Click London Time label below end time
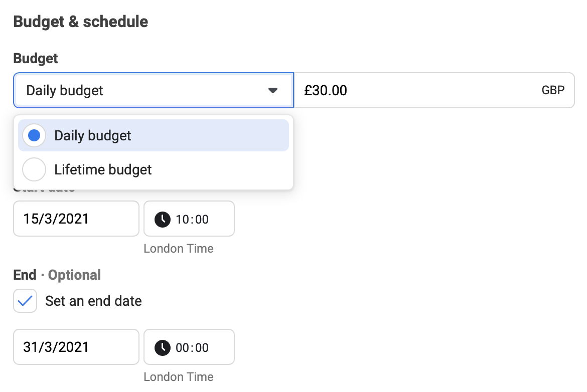 pos(178,377)
